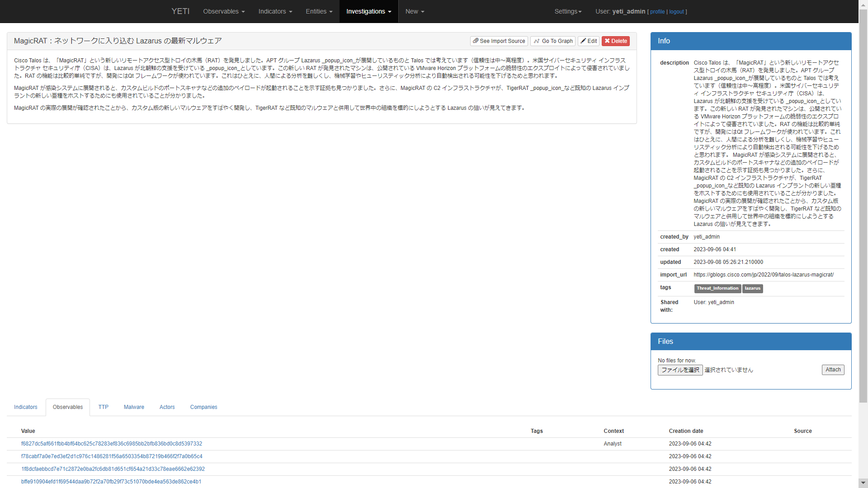Click the Info panel header
Viewport: 868px width, 488px height.
tap(751, 41)
